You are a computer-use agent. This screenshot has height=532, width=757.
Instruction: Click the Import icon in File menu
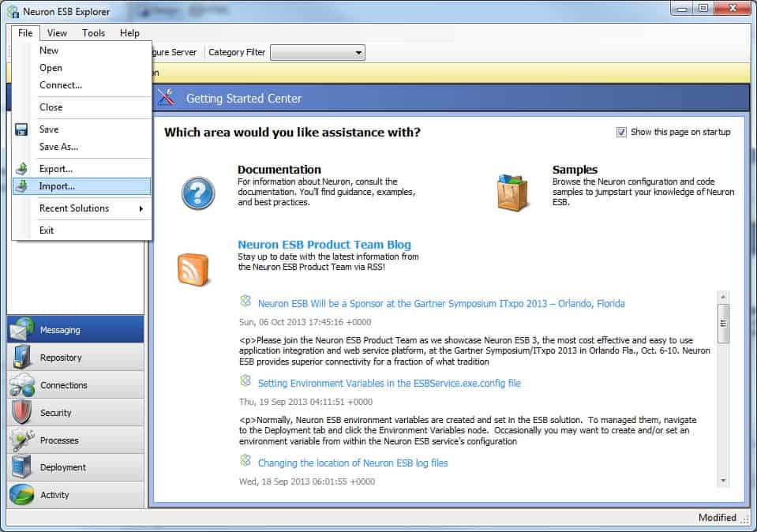21,185
